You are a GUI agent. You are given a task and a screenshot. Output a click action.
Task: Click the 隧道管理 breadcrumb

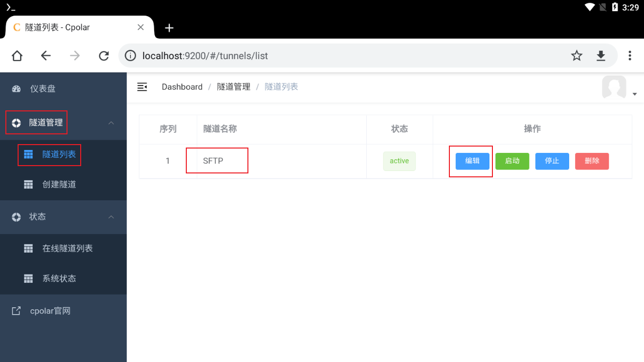[234, 87]
